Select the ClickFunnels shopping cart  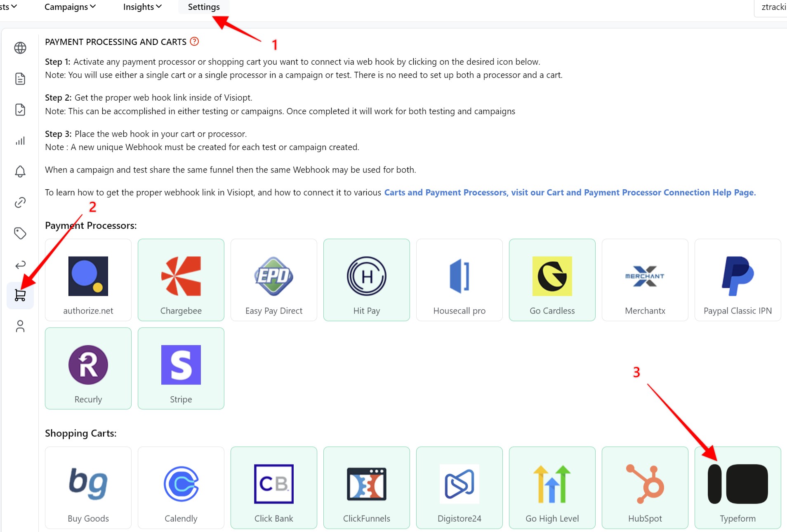pos(367,488)
